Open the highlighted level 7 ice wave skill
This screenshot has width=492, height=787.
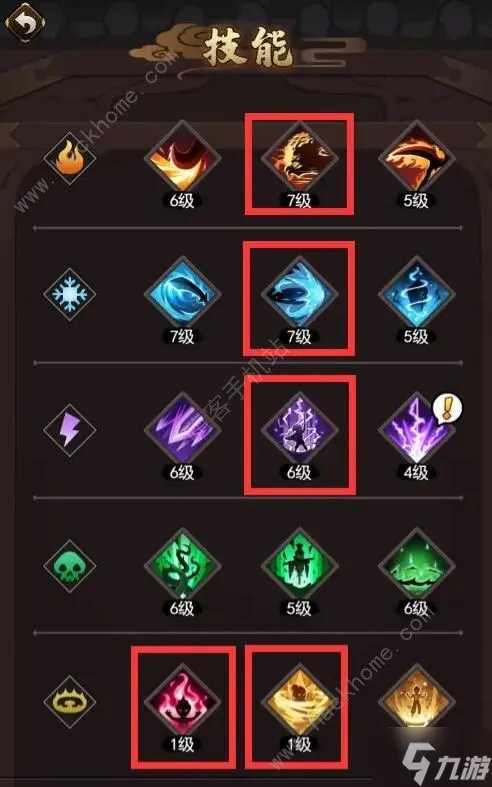pos(299,295)
